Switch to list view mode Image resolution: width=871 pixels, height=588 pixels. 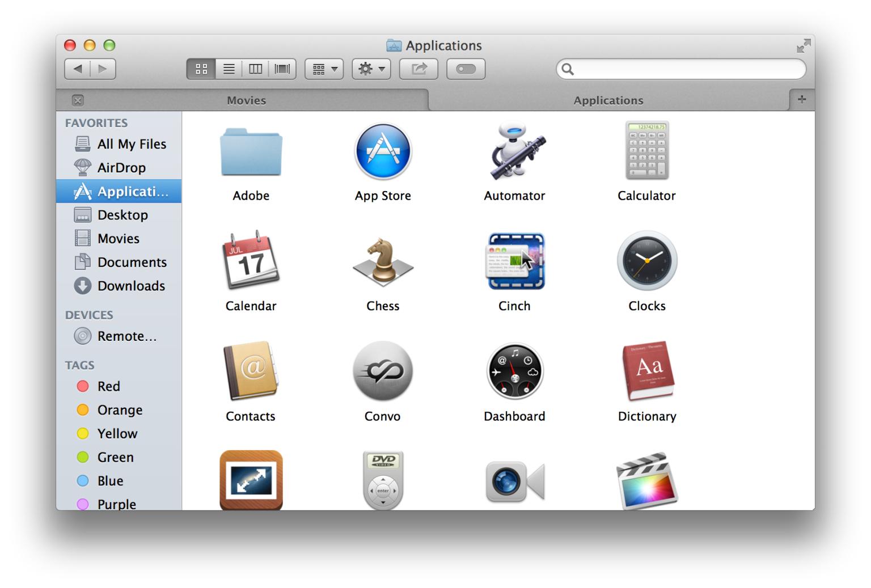pyautogui.click(x=229, y=69)
